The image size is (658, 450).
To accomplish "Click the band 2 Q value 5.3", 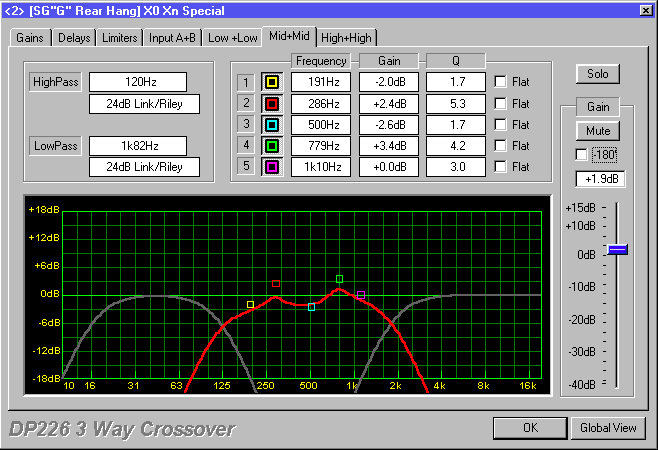I will point(455,102).
